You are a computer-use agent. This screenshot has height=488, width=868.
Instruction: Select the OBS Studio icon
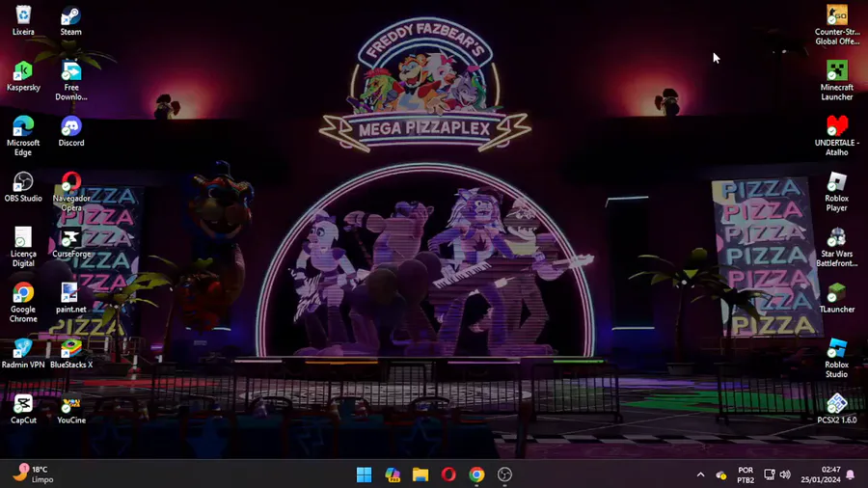tap(23, 186)
